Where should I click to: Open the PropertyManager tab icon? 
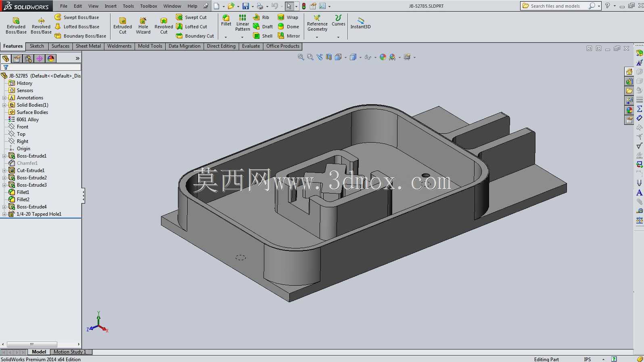pyautogui.click(x=17, y=59)
